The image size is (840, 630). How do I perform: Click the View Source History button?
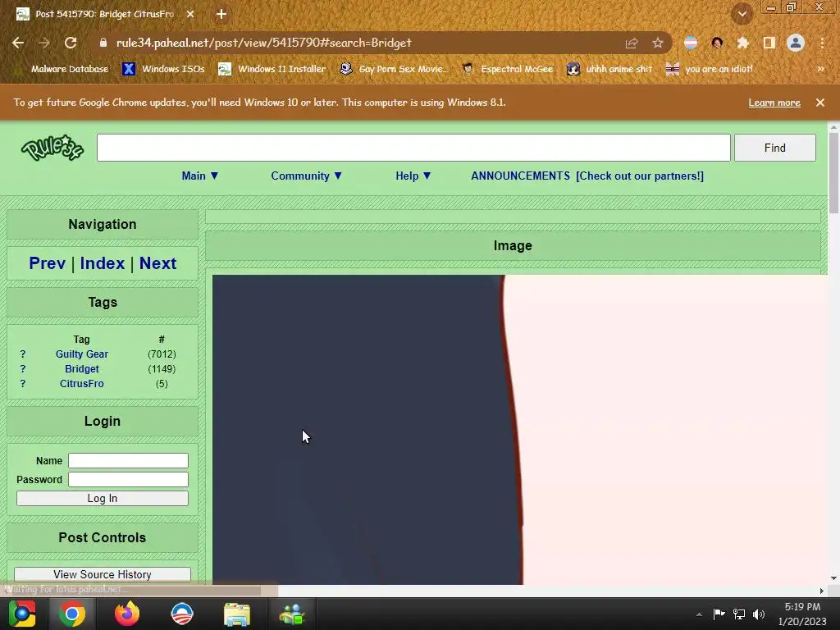click(x=103, y=574)
